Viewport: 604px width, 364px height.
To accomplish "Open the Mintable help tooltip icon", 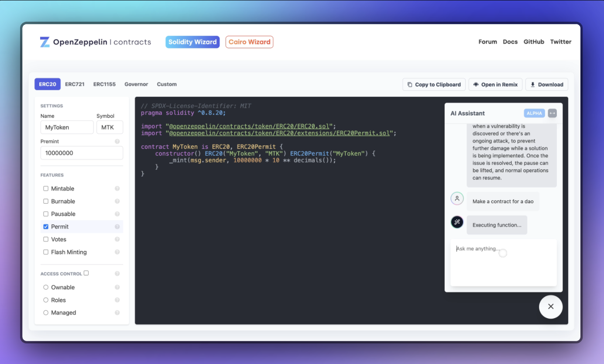I will (x=117, y=189).
